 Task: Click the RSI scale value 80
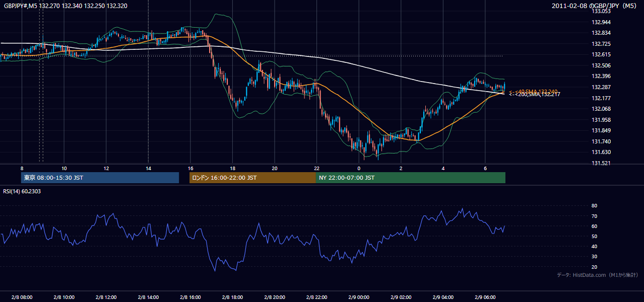(594, 206)
